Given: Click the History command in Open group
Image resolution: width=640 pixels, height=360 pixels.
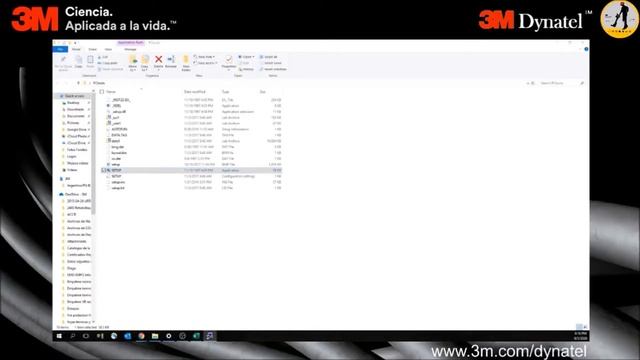Looking at the screenshot, I should (247, 69).
